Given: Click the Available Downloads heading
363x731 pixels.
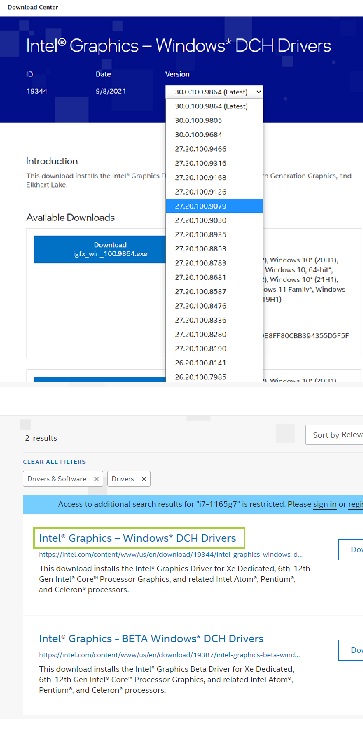Looking at the screenshot, I should (x=70, y=218).
